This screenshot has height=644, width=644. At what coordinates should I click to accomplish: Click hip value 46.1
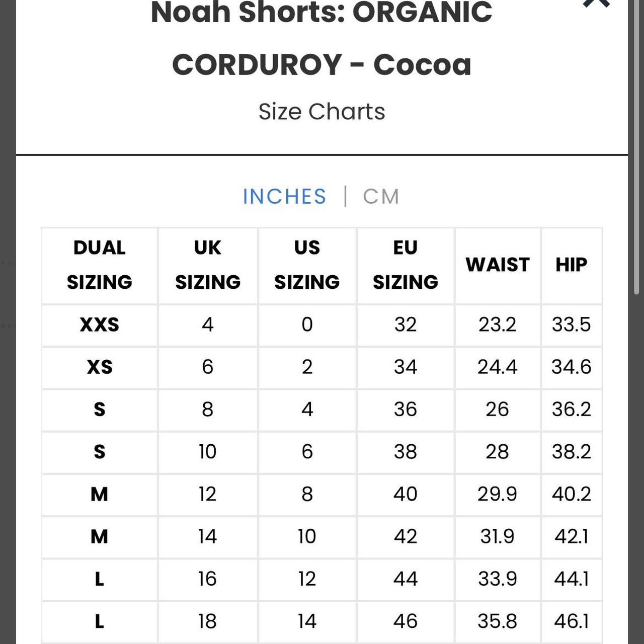tap(572, 621)
